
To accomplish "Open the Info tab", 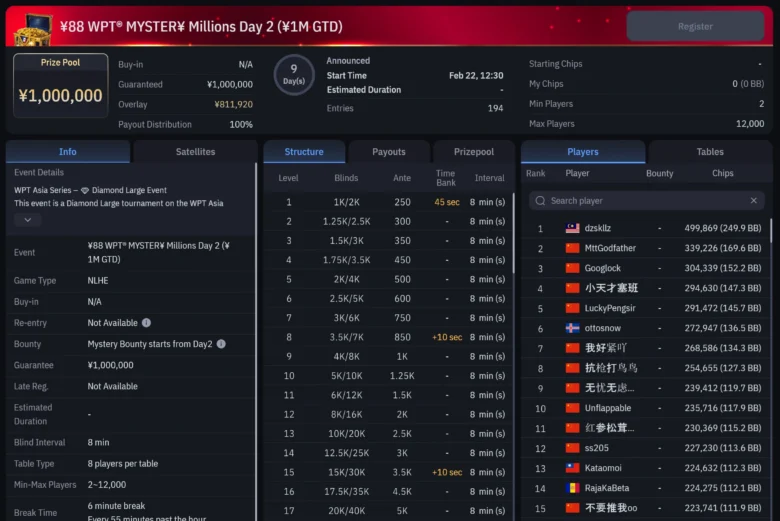I will [68, 152].
